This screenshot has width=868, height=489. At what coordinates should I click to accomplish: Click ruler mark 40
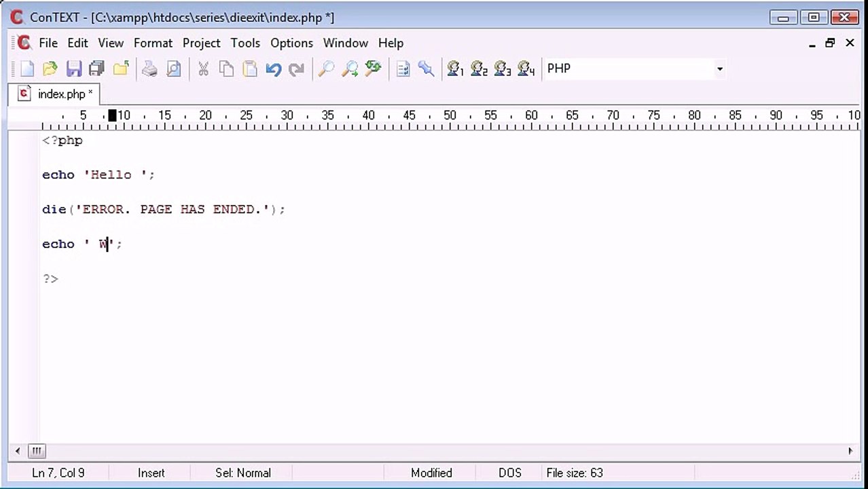pyautogui.click(x=368, y=115)
